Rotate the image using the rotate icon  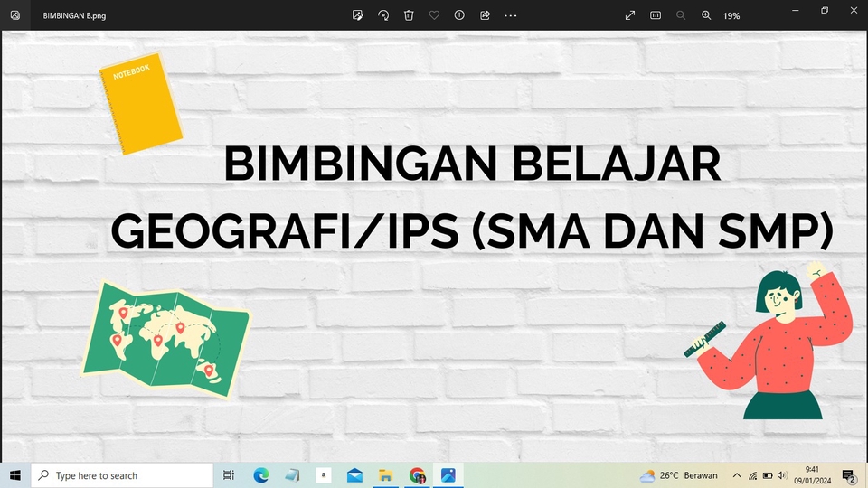click(383, 15)
